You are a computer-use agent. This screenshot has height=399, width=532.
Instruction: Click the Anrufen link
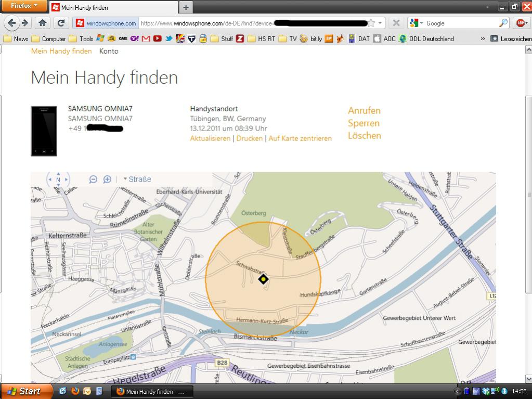pyautogui.click(x=364, y=111)
